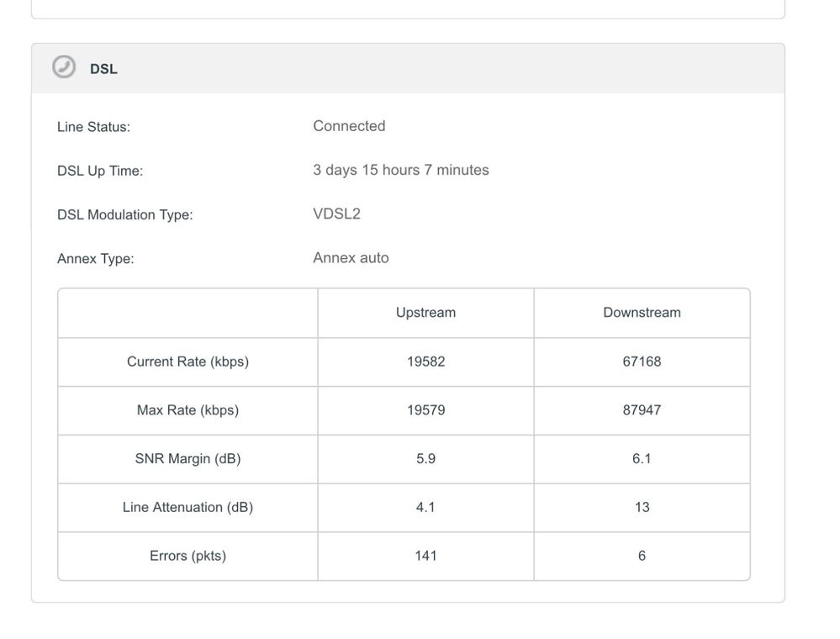
Task: Select the Line Attenuation row label
Action: (x=187, y=507)
